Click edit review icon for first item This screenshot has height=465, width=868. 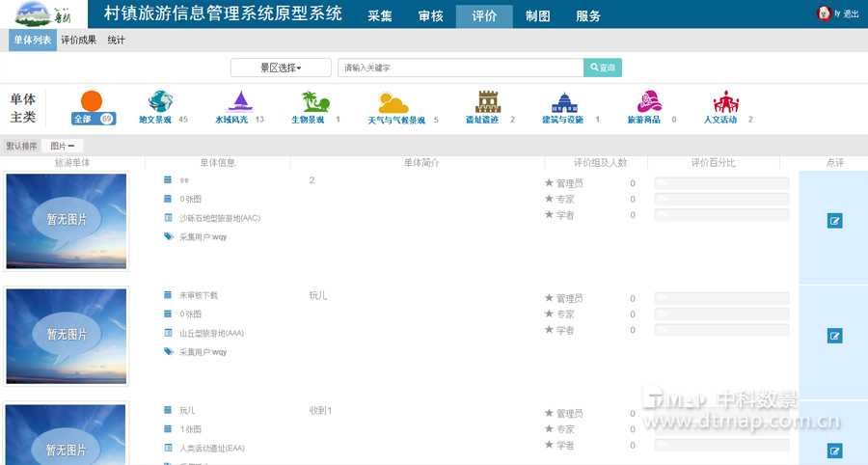835,221
